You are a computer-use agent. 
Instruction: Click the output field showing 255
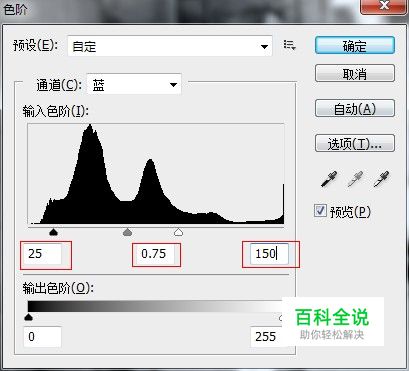267,337
